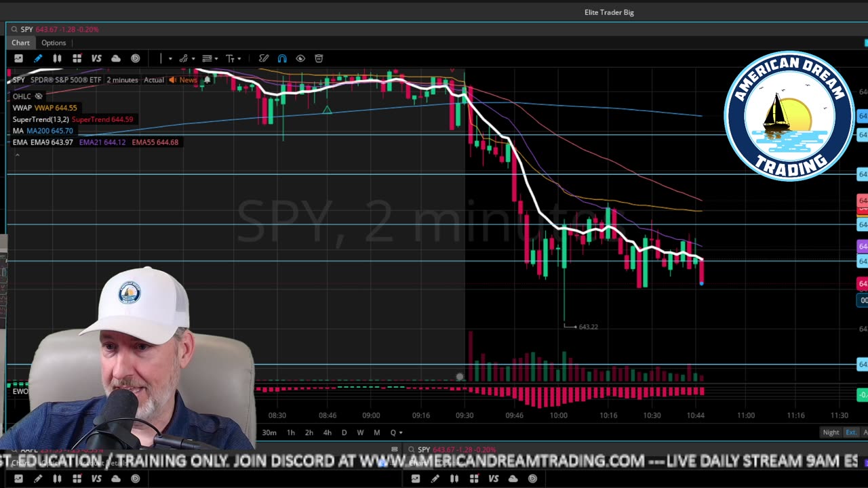Click VS icon in lower-left panel toolbar
The image size is (868, 488).
96,479
